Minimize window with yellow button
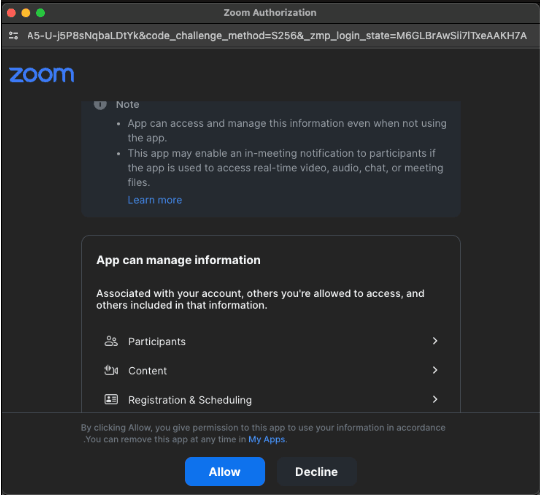Screen dimensions: 540x495 coord(26,13)
